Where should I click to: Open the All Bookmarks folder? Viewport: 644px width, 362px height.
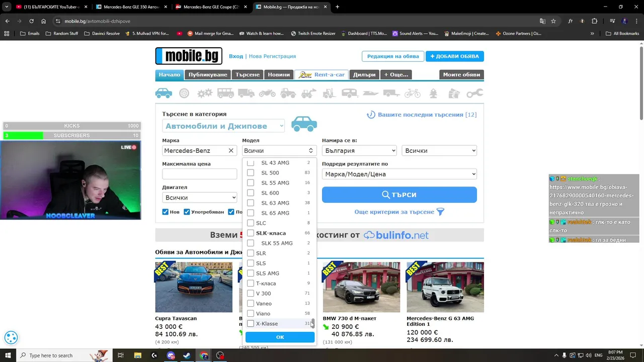(x=622, y=34)
